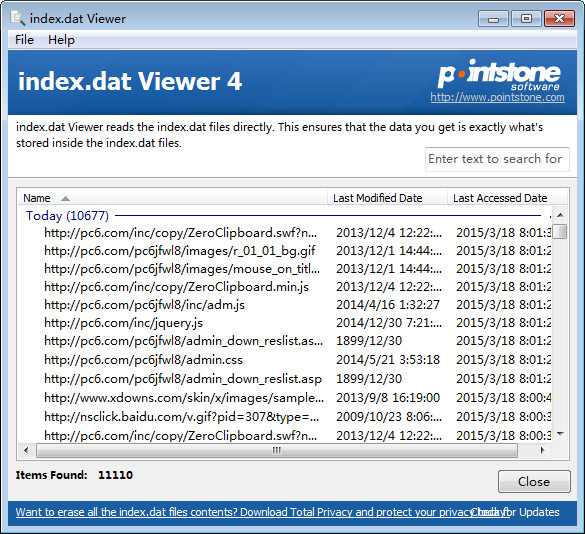Maximize the index.dat Viewer window
The image size is (585, 534).
point(526,18)
